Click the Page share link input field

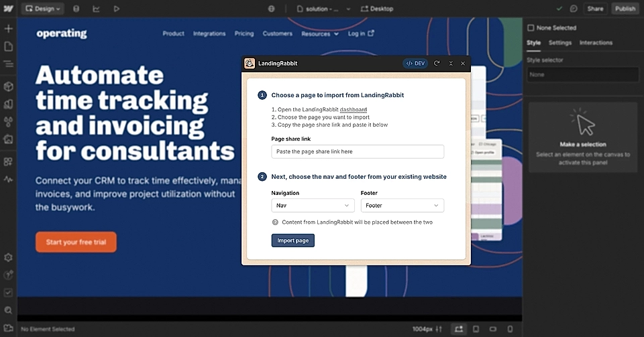tap(358, 151)
